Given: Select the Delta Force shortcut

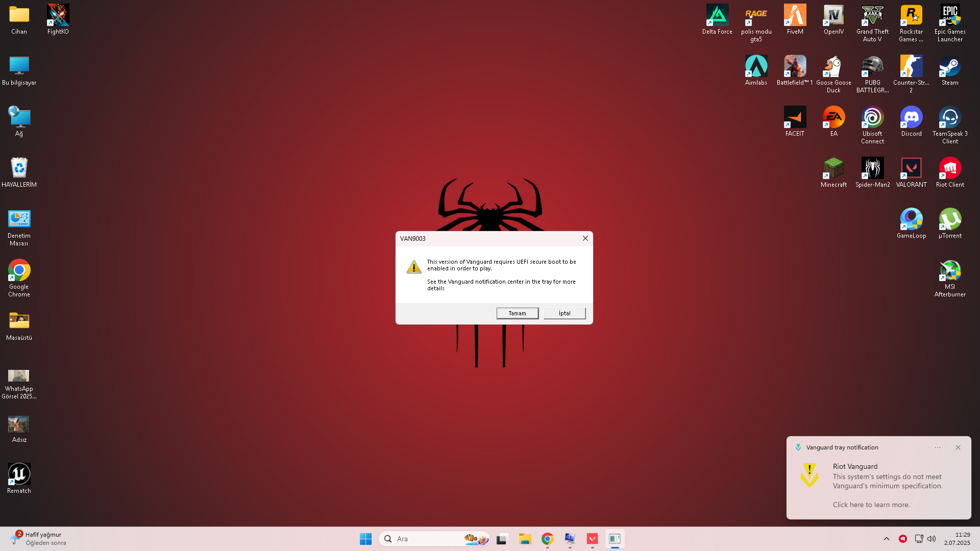Looking at the screenshot, I should point(717,20).
